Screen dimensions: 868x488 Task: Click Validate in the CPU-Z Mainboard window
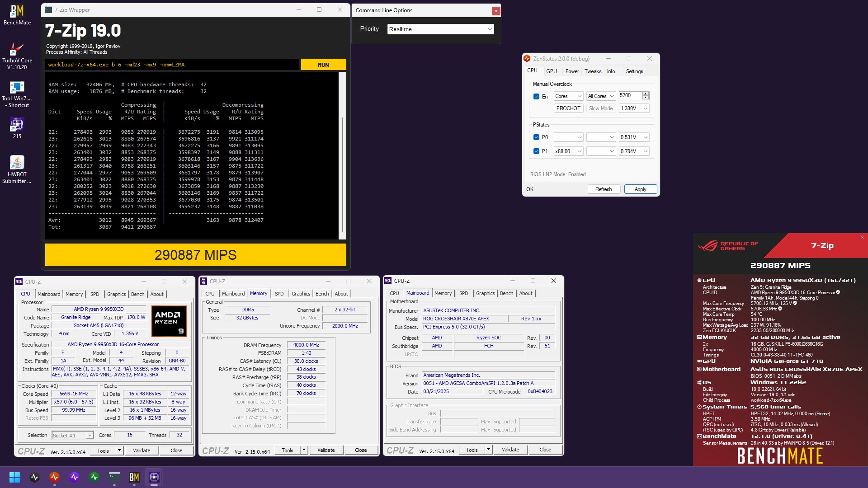tap(510, 450)
